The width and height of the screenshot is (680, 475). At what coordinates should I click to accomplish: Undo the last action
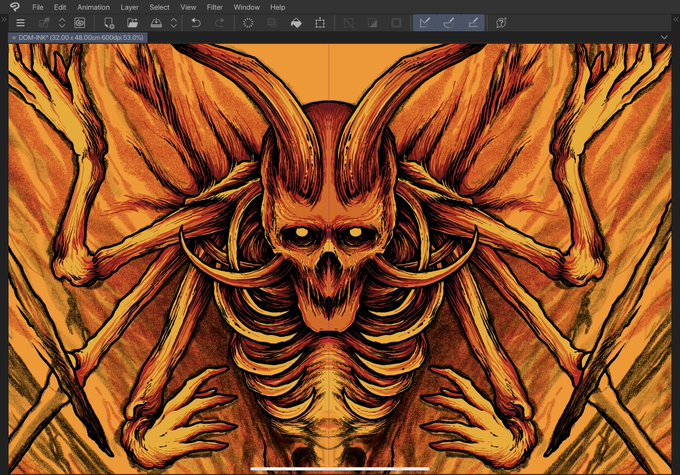click(196, 22)
